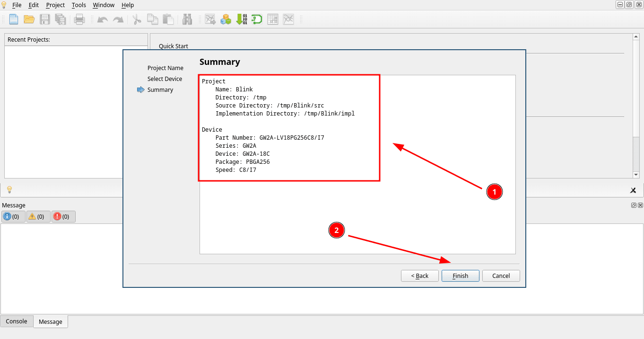Click the Summary dialog heading

(220, 62)
